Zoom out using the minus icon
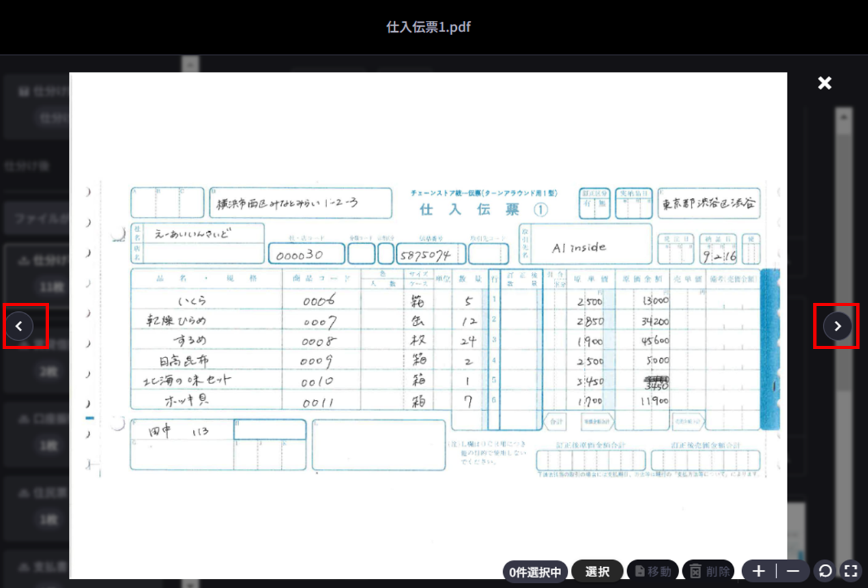This screenshot has width=868, height=588. (x=793, y=571)
